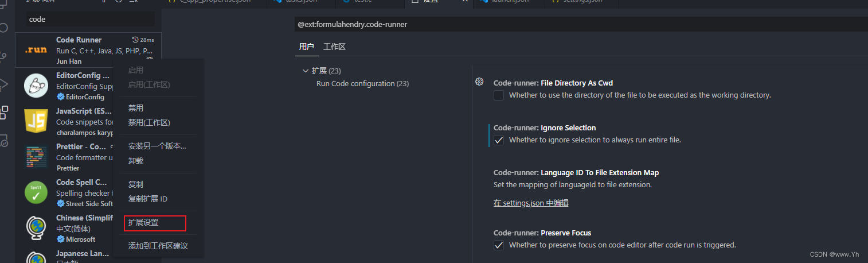
Task: Choose 复制扩展 ID in the context menu
Action: coord(148,199)
